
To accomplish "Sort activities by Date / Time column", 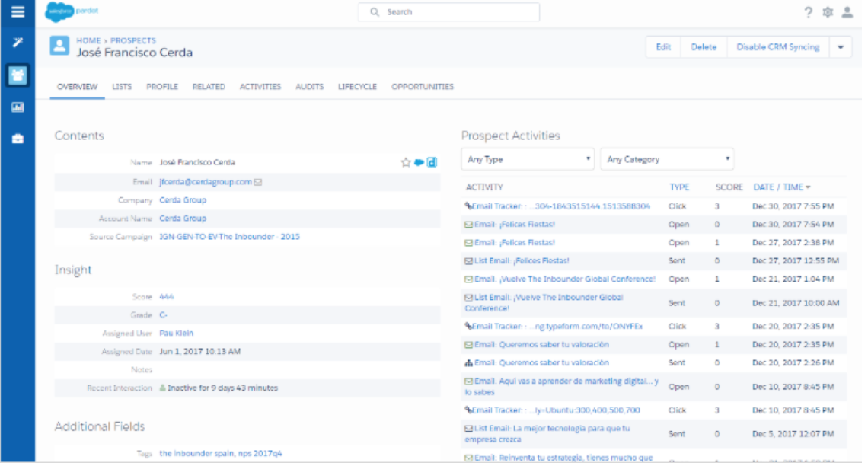I will [x=781, y=187].
